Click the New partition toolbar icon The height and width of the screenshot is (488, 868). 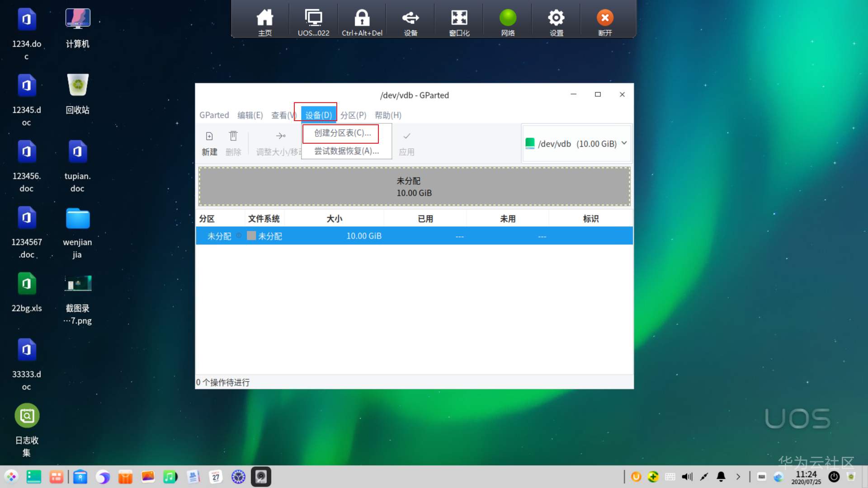(x=209, y=136)
